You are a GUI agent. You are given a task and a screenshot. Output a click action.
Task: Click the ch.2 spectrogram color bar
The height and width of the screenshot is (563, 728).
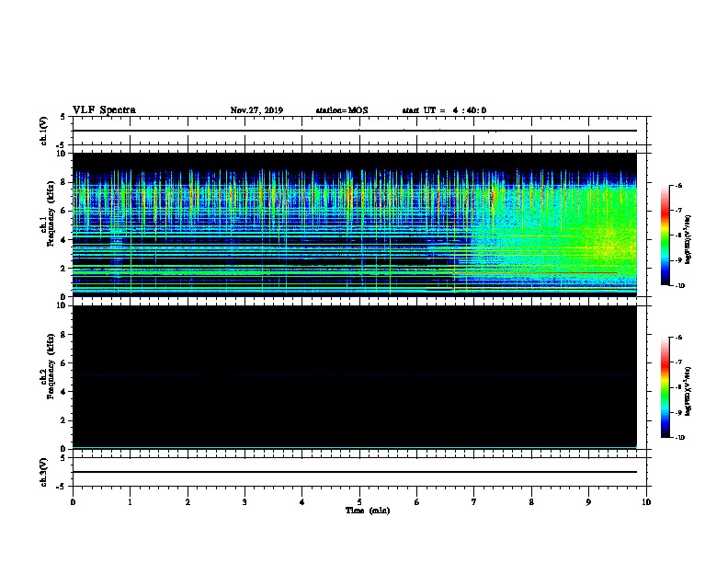click(x=666, y=387)
